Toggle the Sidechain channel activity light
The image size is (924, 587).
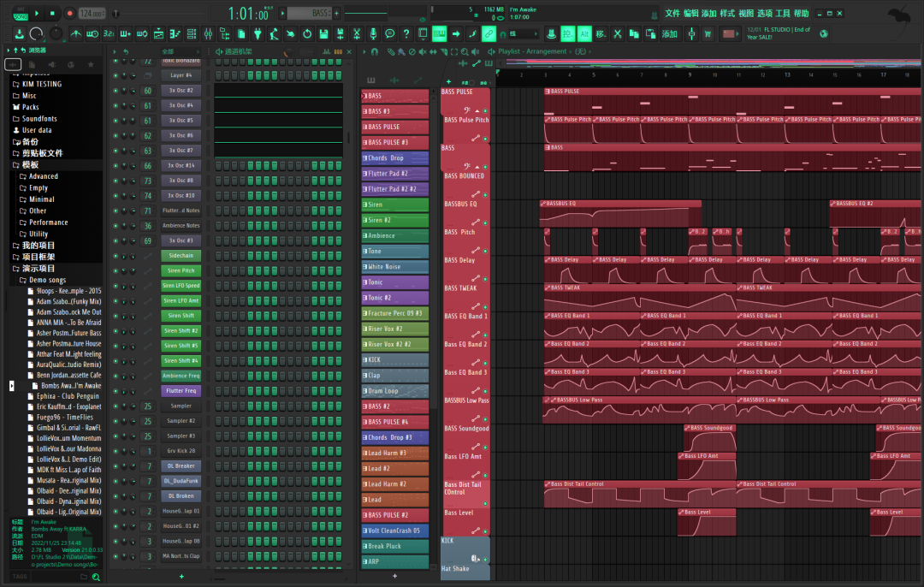[115, 255]
